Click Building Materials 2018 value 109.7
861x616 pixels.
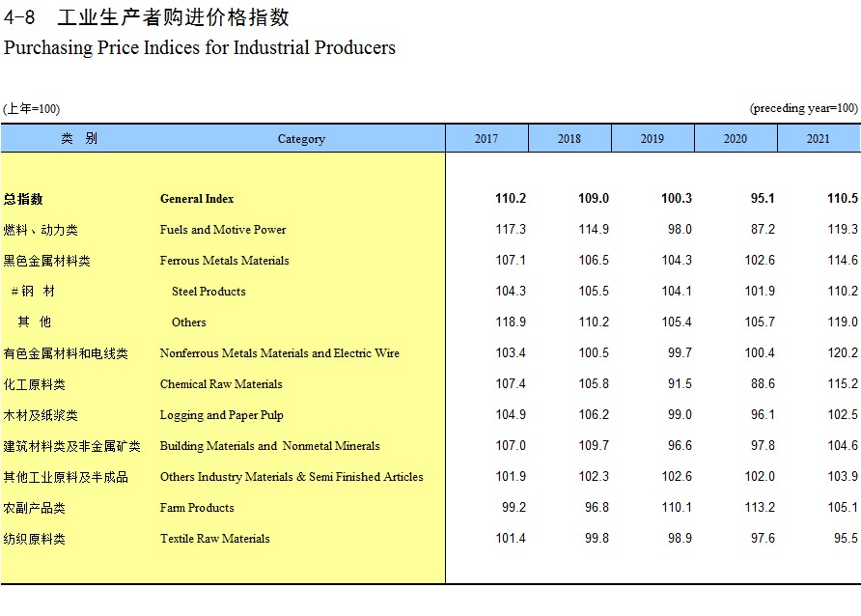click(x=594, y=445)
